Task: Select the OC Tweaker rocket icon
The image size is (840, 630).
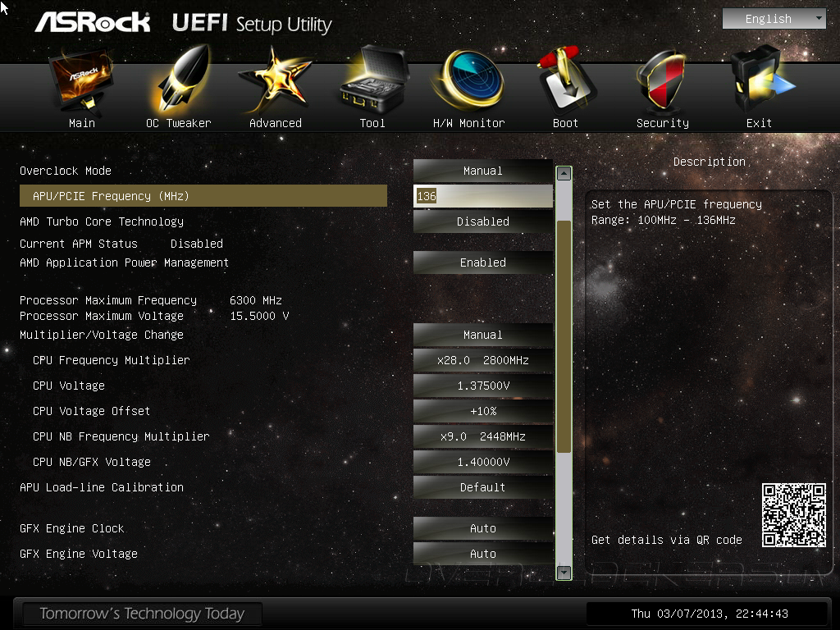Action: point(180,79)
